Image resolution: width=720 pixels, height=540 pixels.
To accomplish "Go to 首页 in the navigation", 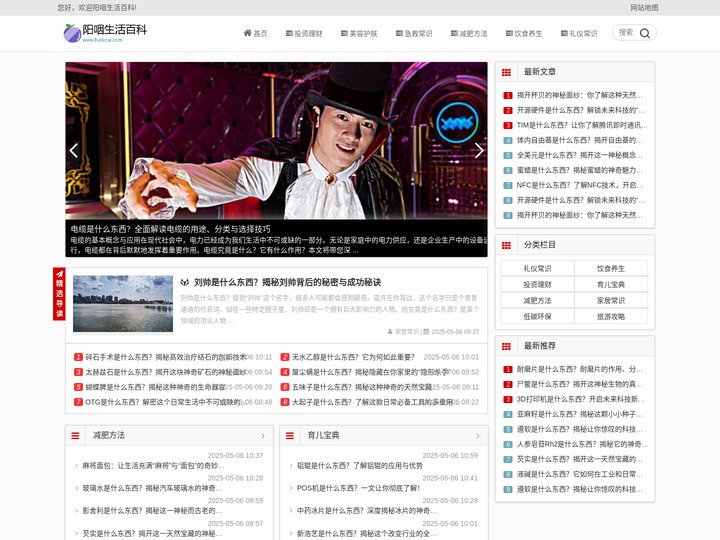I will pyautogui.click(x=255, y=33).
